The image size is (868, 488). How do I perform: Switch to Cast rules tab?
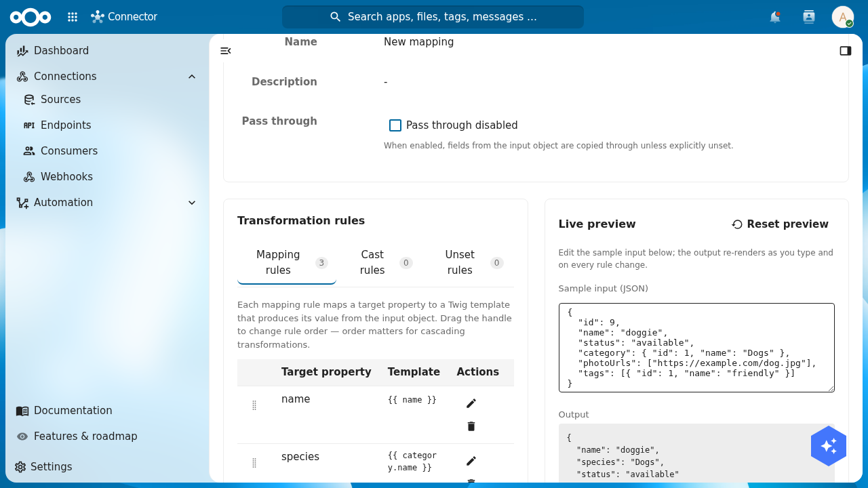[x=380, y=262]
